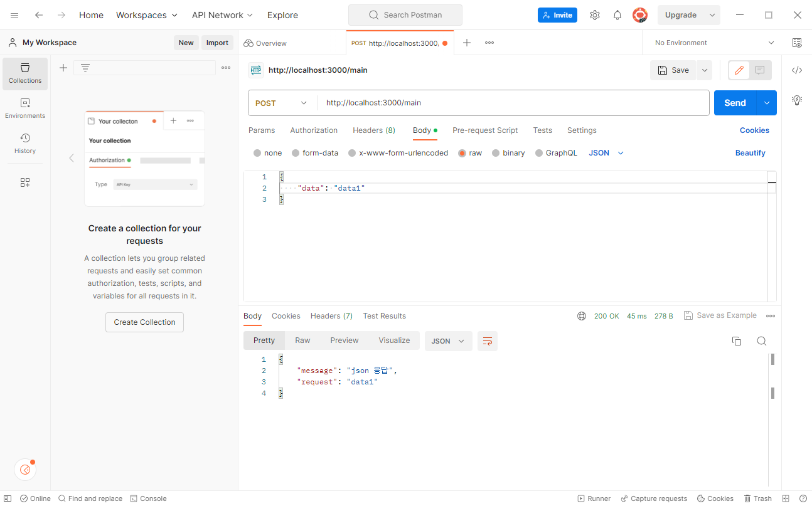Image resolution: width=812 pixels, height=506 pixels.
Task: Click the Search Postman box
Action: pyautogui.click(x=405, y=15)
